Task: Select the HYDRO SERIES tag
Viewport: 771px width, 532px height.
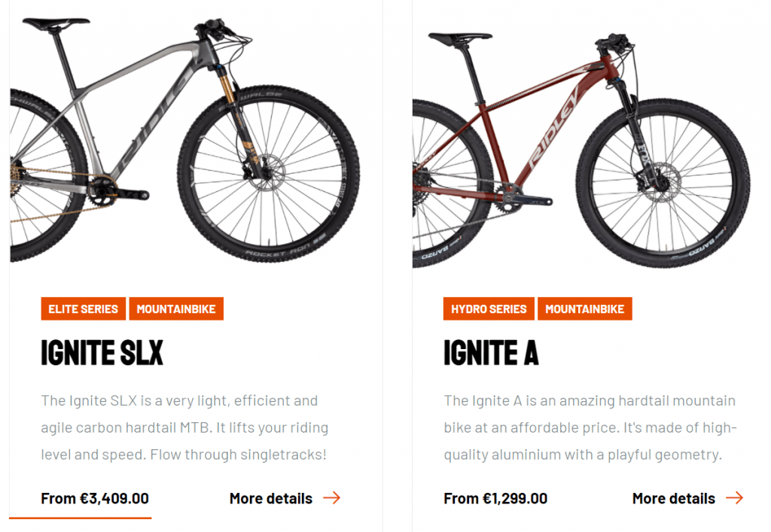Action: tap(489, 309)
